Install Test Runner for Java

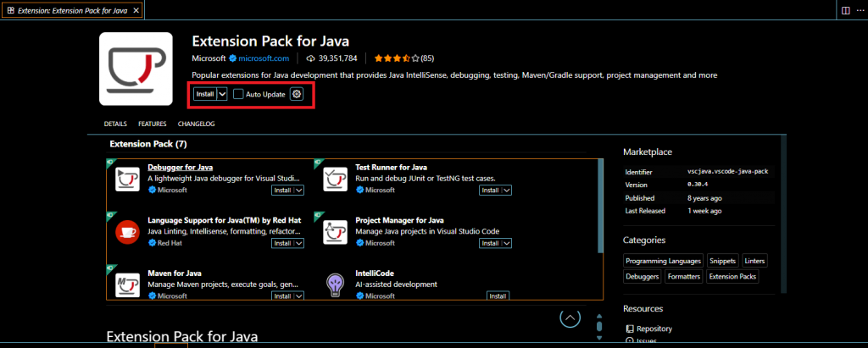[x=490, y=190]
